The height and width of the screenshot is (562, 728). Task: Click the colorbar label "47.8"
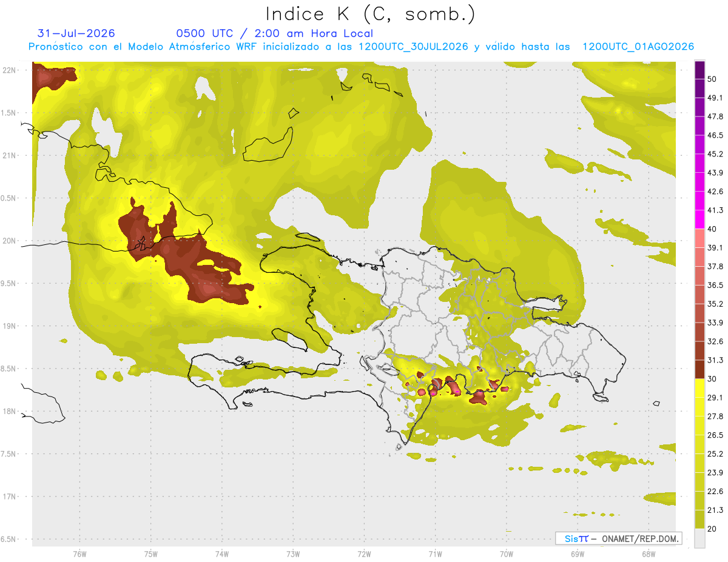tap(715, 116)
